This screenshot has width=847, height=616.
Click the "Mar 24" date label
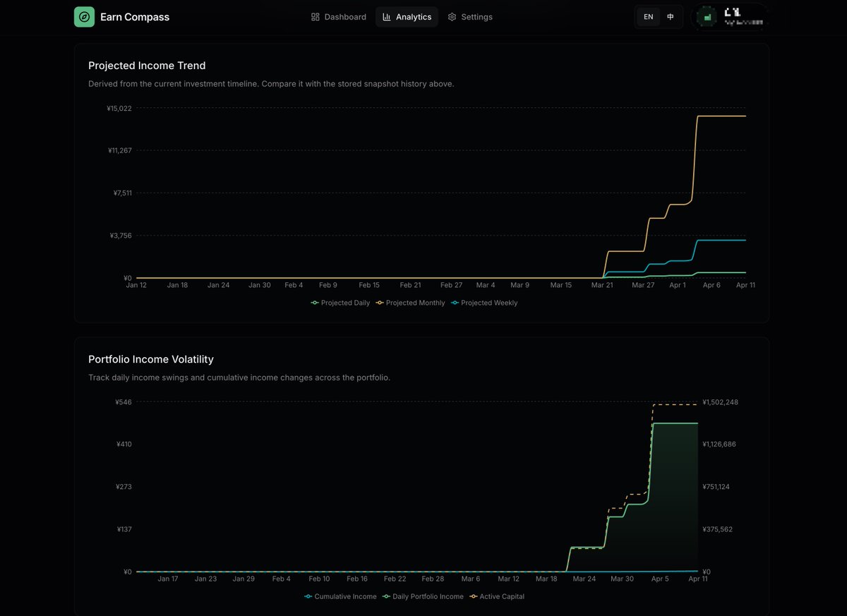pos(584,579)
